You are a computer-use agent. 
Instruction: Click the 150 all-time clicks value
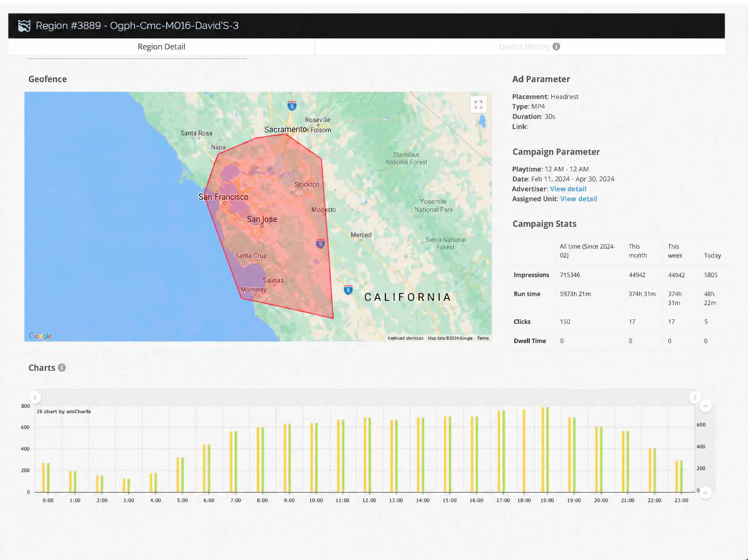click(x=565, y=322)
